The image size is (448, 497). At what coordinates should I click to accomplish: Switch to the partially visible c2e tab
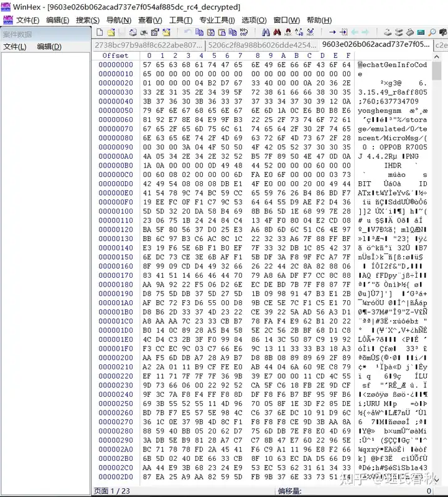pos(441,45)
